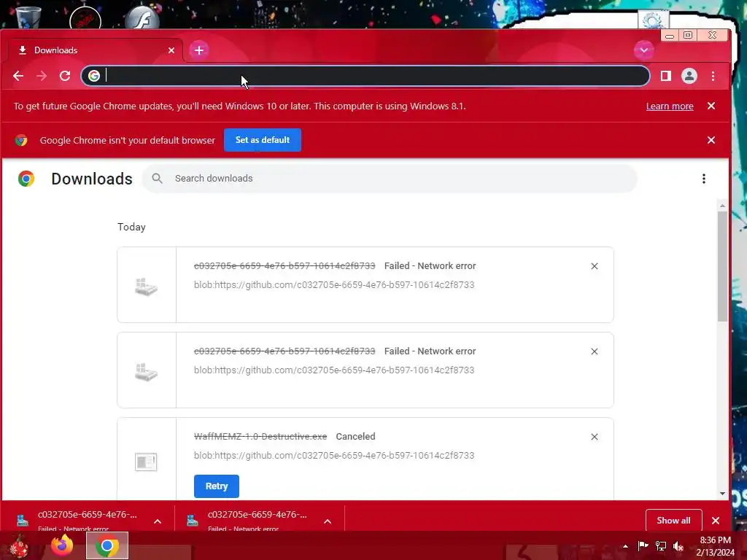This screenshot has width=747, height=560.
Task: Reload the Downloads page
Action: (x=65, y=76)
